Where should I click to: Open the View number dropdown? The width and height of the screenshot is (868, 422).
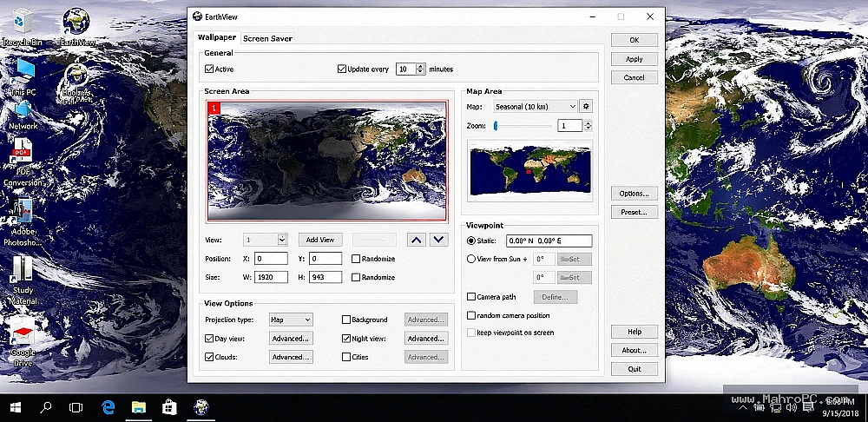coord(265,240)
